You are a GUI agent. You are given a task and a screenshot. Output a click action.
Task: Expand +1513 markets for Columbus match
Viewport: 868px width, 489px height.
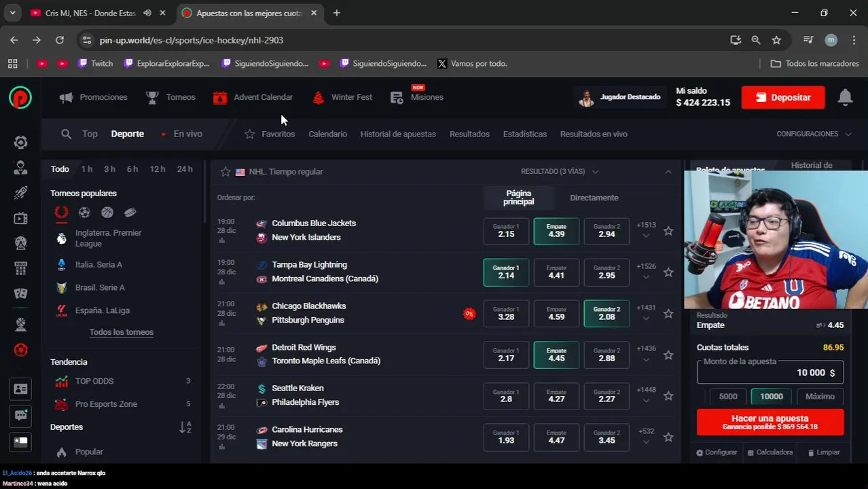pyautogui.click(x=646, y=230)
